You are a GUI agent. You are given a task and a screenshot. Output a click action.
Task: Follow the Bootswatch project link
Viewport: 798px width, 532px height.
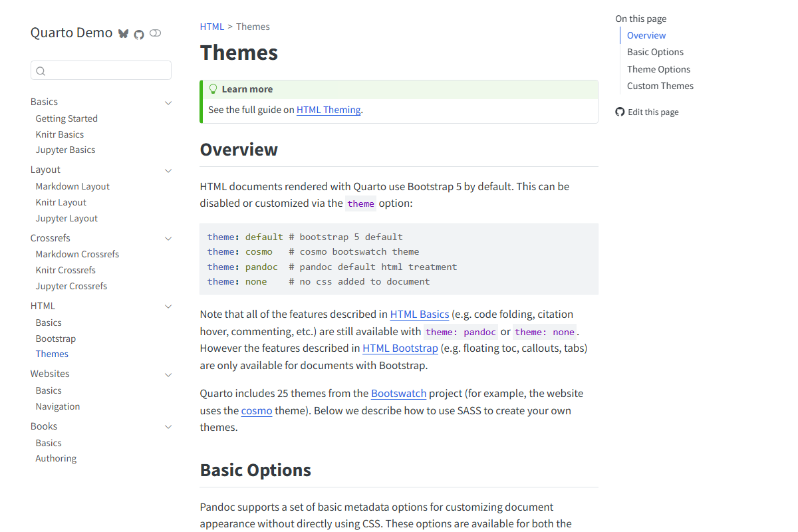coord(398,393)
